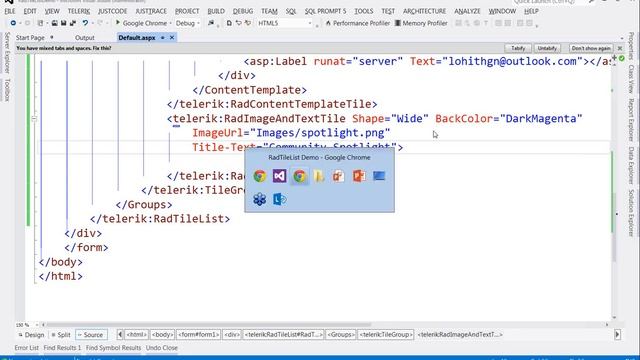This screenshot has height=360, width=640.
Task: Click the horizontal editor scrollbar
Action: [209, 325]
